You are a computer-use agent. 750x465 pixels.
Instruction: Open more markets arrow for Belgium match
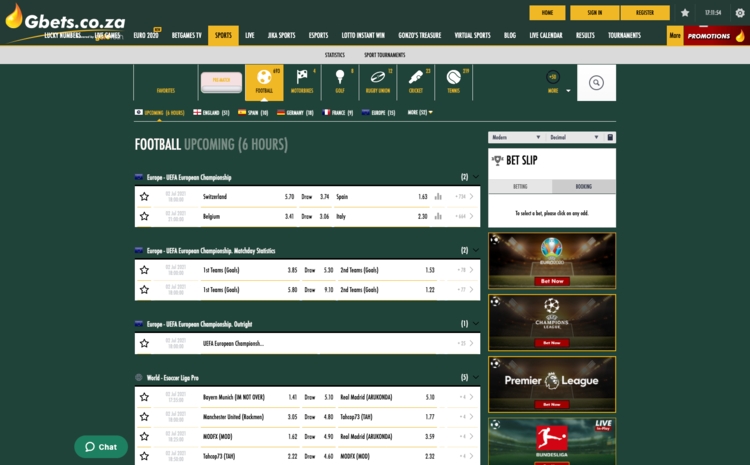tap(471, 216)
